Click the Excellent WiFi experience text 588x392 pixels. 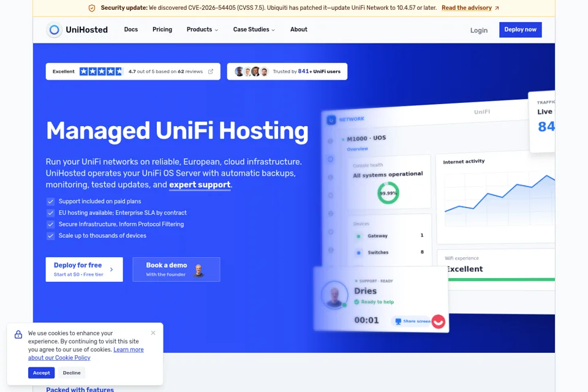pyautogui.click(x=464, y=269)
